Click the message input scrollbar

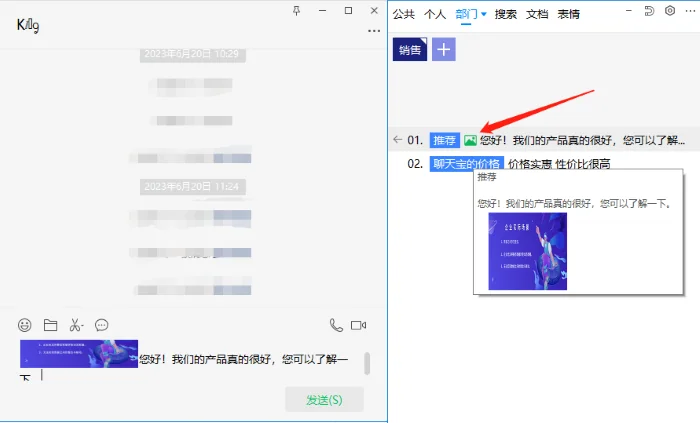[367, 363]
